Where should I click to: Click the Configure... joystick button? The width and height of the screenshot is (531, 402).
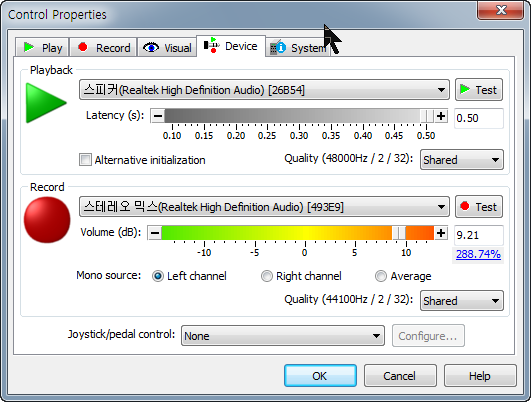pyautogui.click(x=428, y=336)
